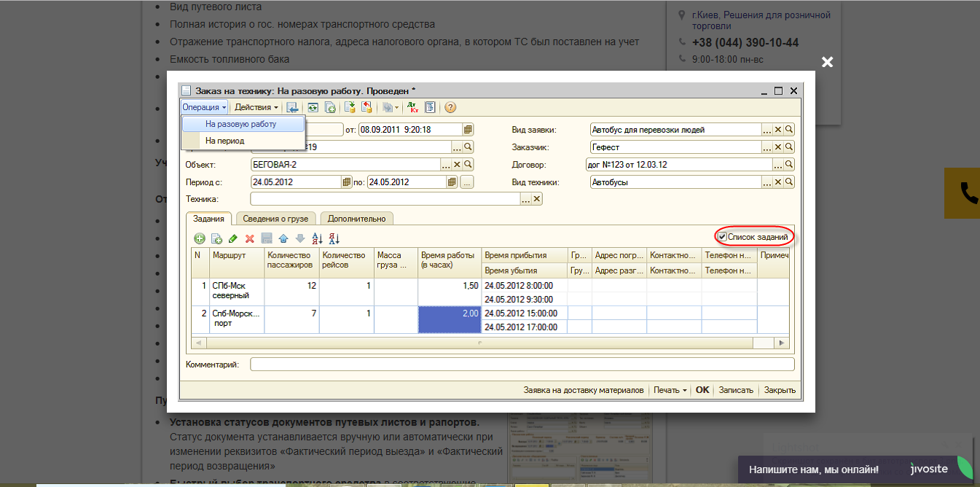Open the Действия dropdown menu
This screenshot has width=980, height=487.
256,107
